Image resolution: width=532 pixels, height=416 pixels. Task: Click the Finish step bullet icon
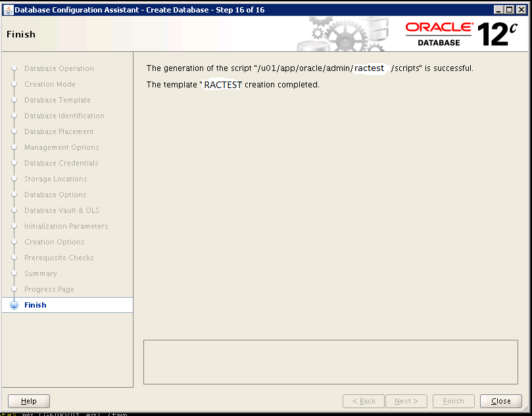14,305
